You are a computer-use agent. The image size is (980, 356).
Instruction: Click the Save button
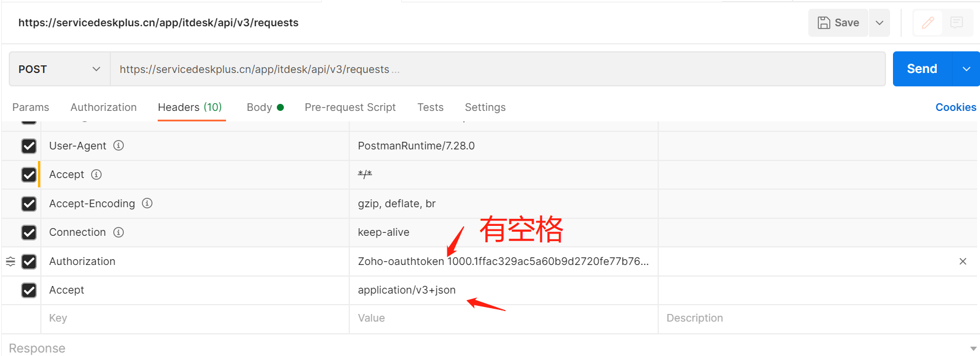point(838,23)
